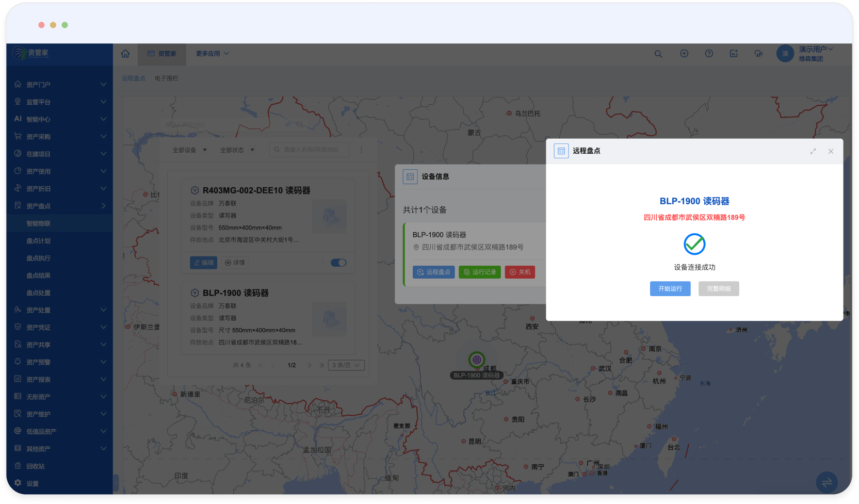Jump to first page in device list

[x=261, y=365]
